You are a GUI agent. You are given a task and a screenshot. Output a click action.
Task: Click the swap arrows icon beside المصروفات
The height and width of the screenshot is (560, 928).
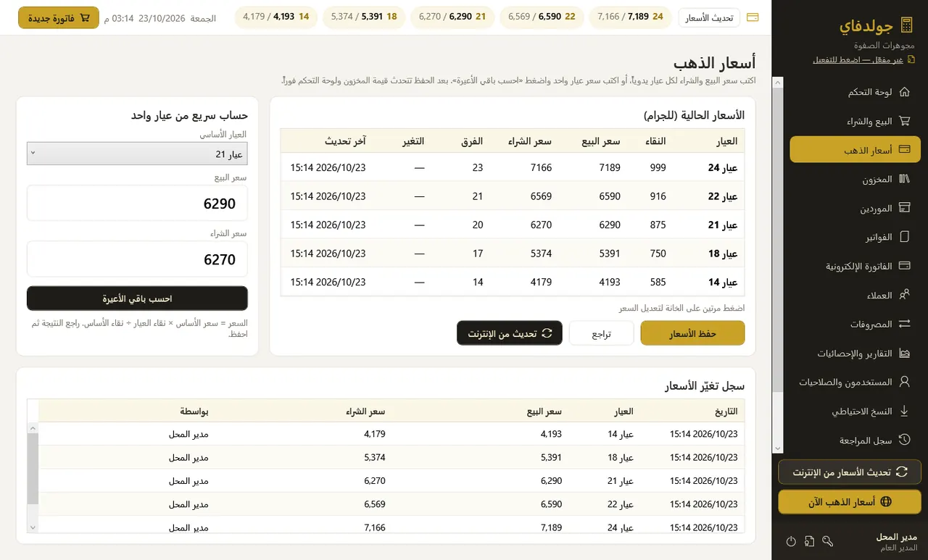[904, 324]
